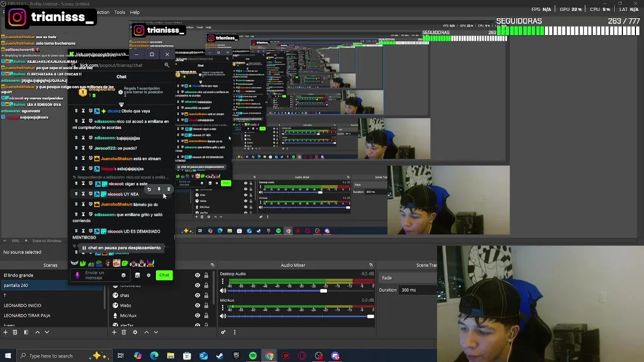Open Spotify from the taskbar
Screen dimensions: 644x362
pos(253,356)
